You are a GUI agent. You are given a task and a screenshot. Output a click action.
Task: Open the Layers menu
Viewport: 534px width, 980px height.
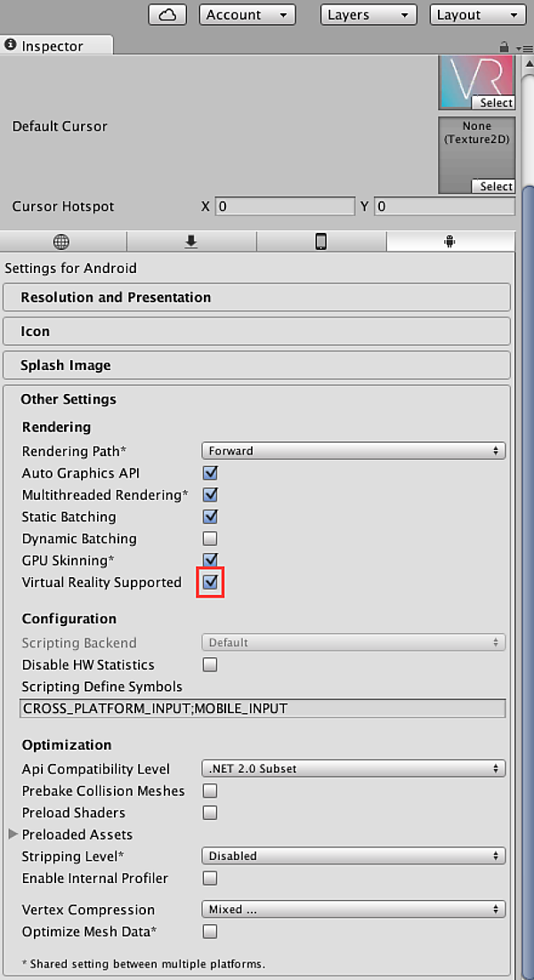point(368,14)
